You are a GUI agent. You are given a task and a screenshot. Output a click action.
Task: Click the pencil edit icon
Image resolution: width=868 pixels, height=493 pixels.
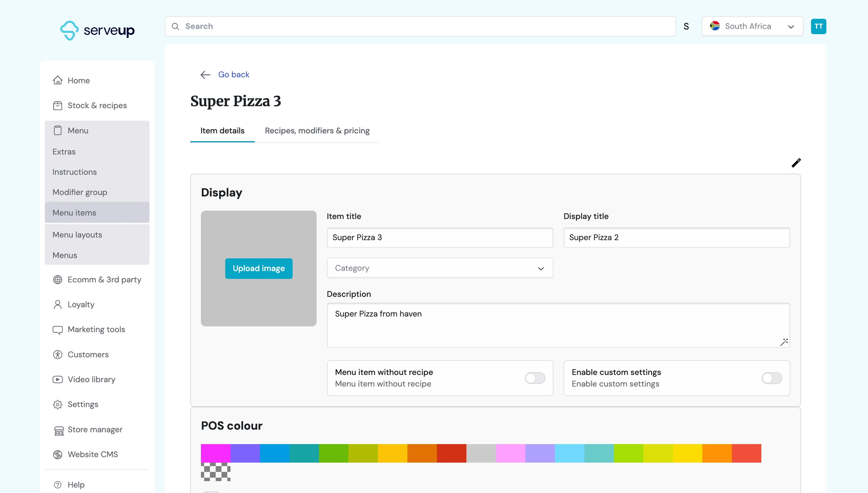tap(796, 163)
